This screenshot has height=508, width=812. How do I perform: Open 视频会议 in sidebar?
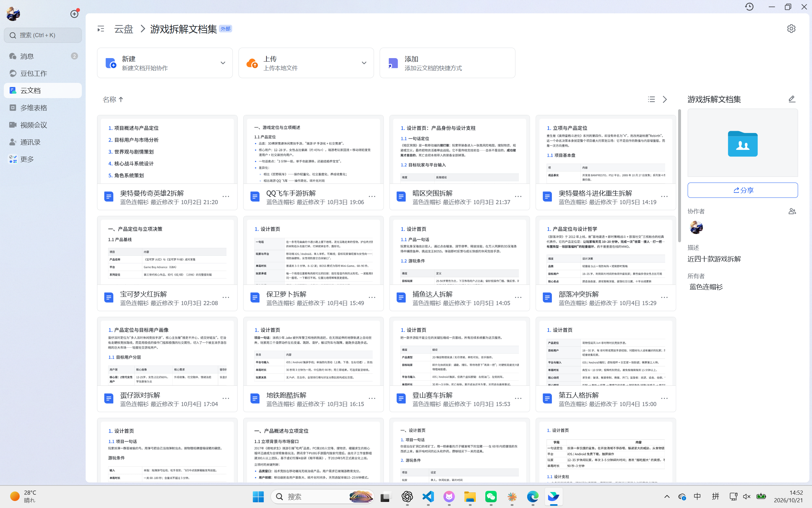(x=43, y=125)
